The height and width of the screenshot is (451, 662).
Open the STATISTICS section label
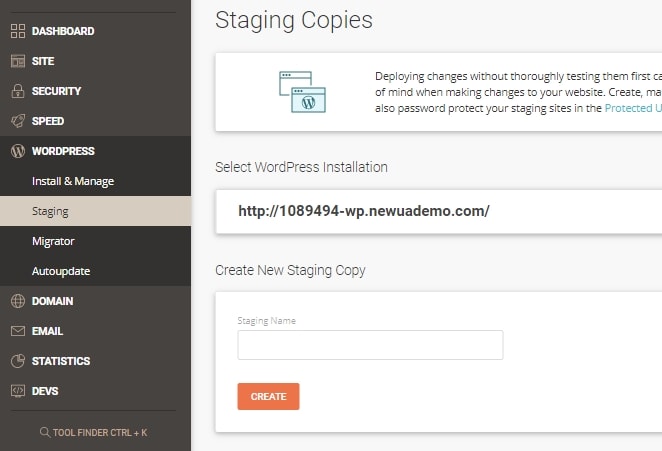[61, 361]
